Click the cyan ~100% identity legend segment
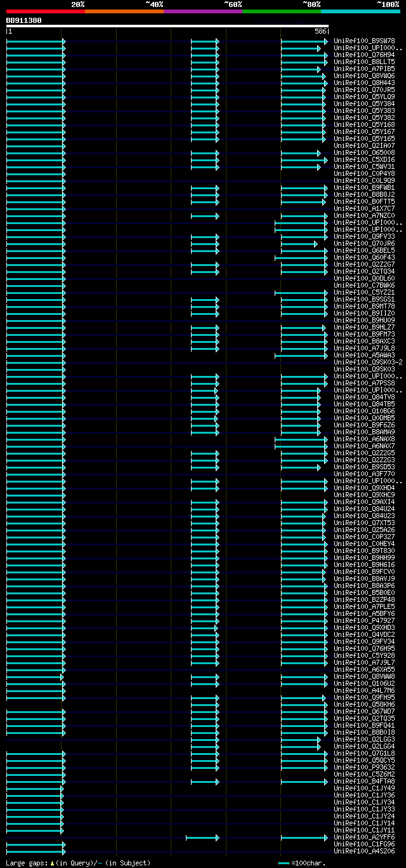Image resolution: width=406 pixels, height=868 pixels. (x=360, y=11)
